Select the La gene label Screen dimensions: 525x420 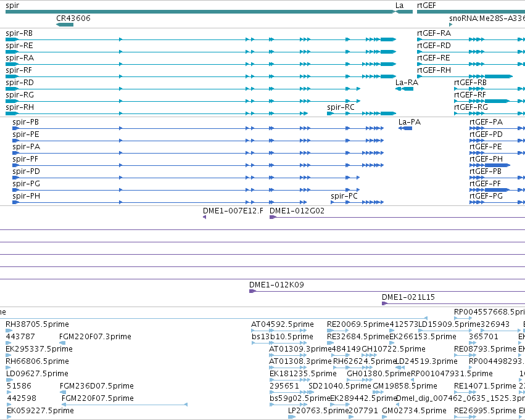click(x=399, y=6)
